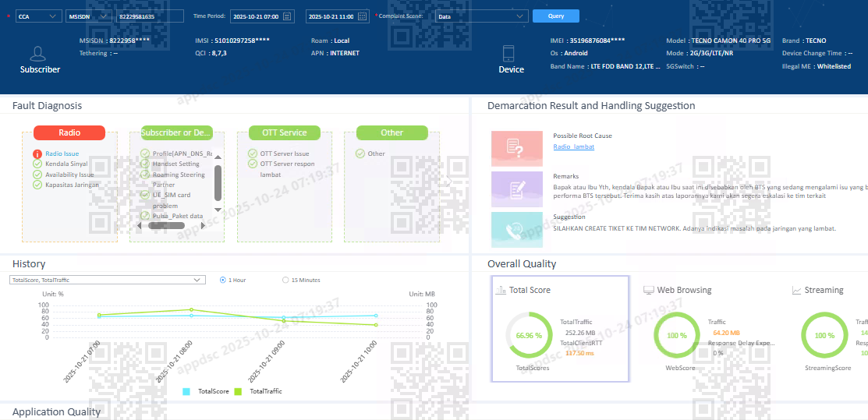Click the scroll-left arrow in Subscriber list
The image size is (868, 420).
click(140, 225)
